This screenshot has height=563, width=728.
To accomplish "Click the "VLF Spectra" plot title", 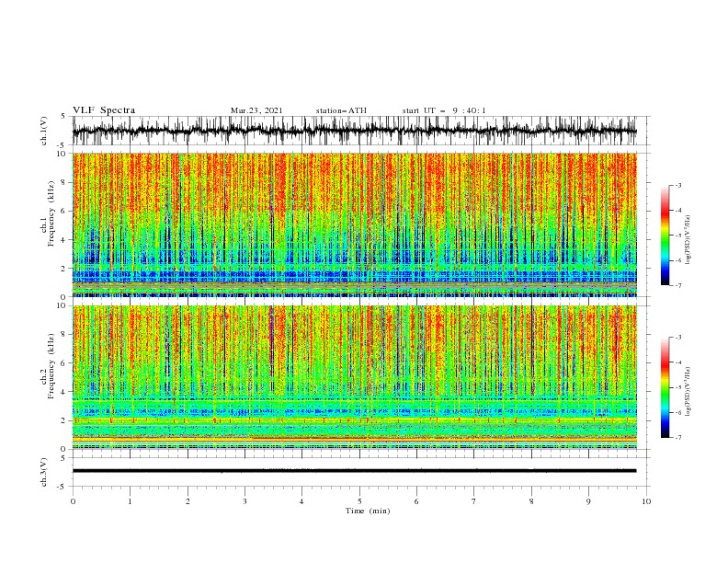I will point(104,110).
